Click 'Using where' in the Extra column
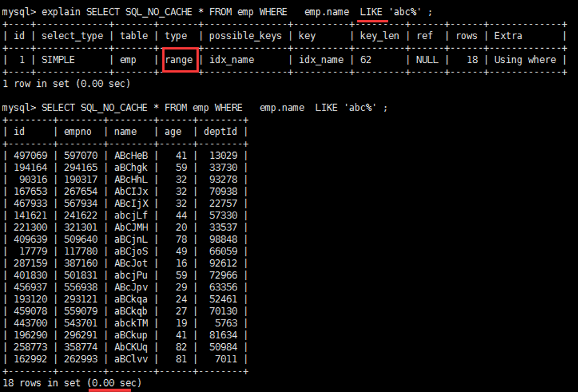The height and width of the screenshot is (392, 578). 525,60
